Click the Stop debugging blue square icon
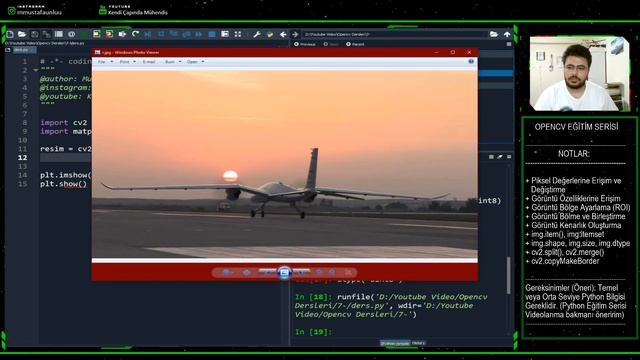640x360 pixels. pyautogui.click(x=212, y=35)
